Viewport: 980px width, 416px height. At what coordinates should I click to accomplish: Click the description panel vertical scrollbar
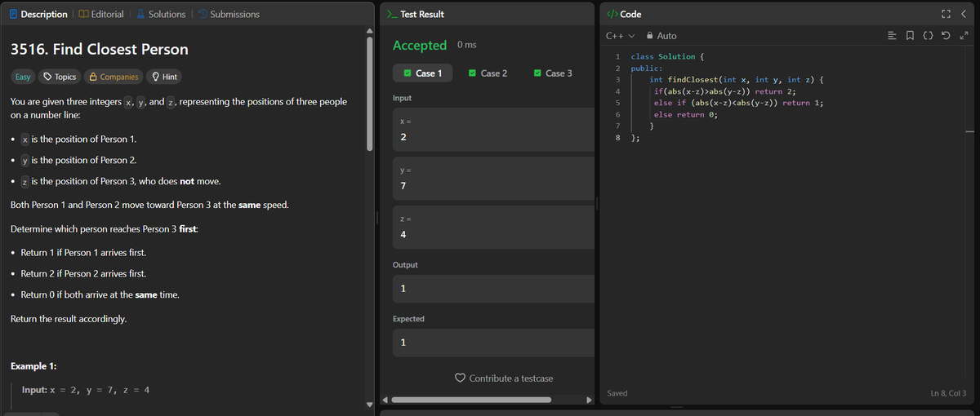(x=371, y=94)
